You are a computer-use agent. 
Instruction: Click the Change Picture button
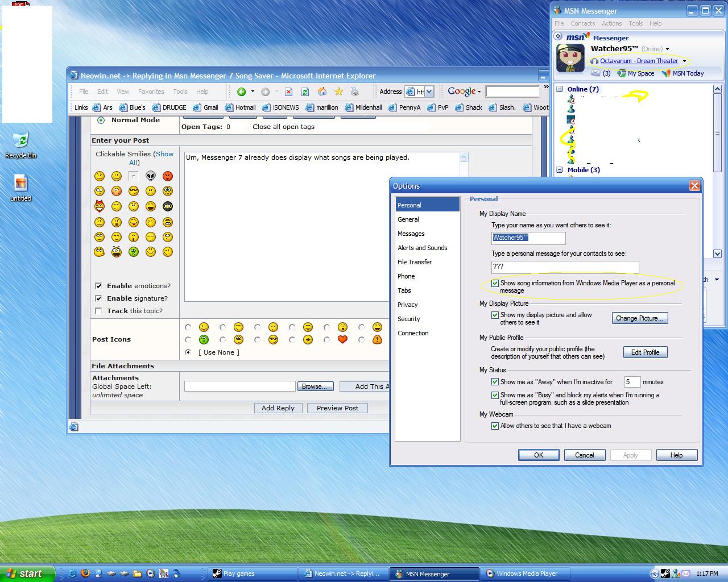click(640, 318)
